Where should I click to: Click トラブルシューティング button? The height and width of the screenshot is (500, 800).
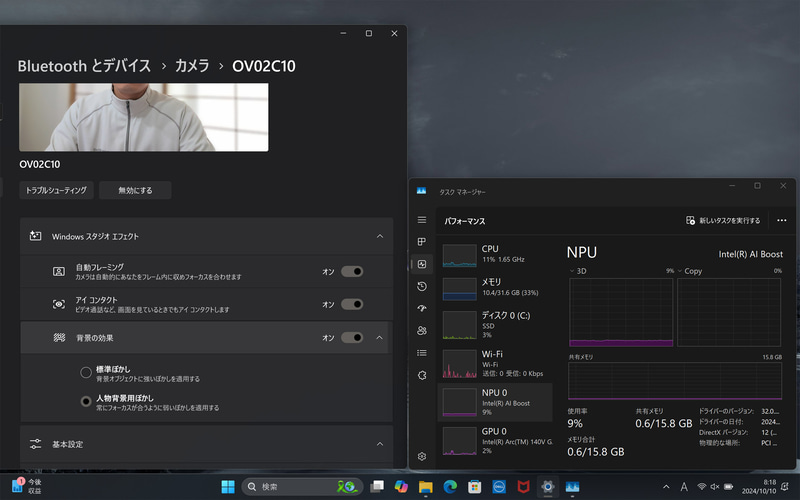click(56, 190)
